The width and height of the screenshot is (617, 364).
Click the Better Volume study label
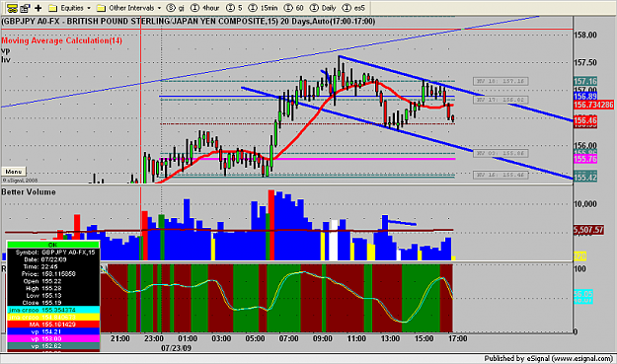(x=29, y=191)
